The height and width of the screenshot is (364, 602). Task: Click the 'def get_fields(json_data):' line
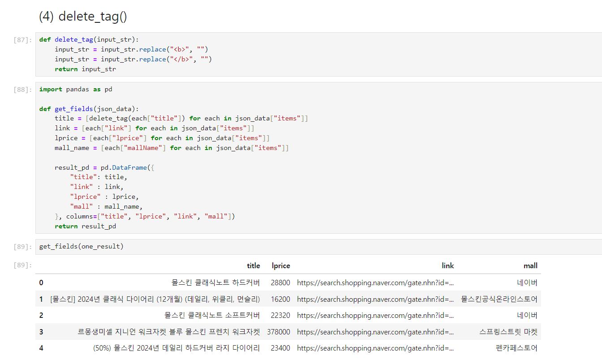click(89, 109)
